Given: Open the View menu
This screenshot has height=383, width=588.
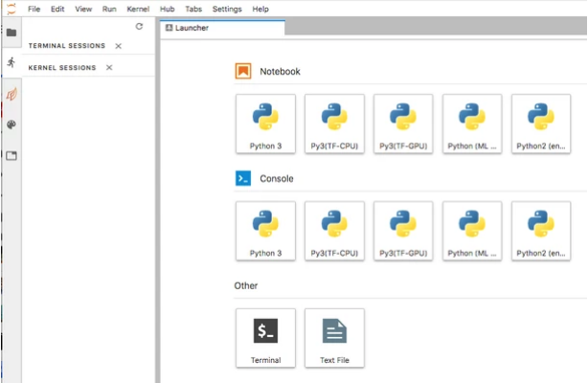Looking at the screenshot, I should tap(83, 9).
